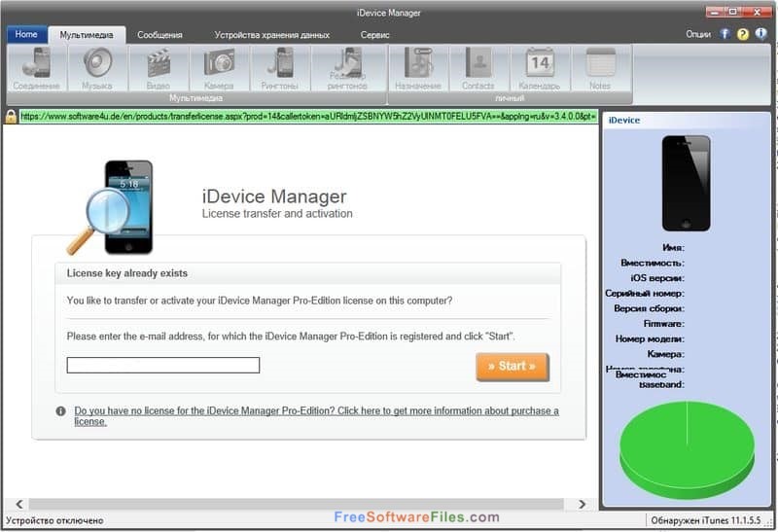Click the horizontal scrollbar left arrow
Viewport: 778px width, 532px height.
point(18,504)
